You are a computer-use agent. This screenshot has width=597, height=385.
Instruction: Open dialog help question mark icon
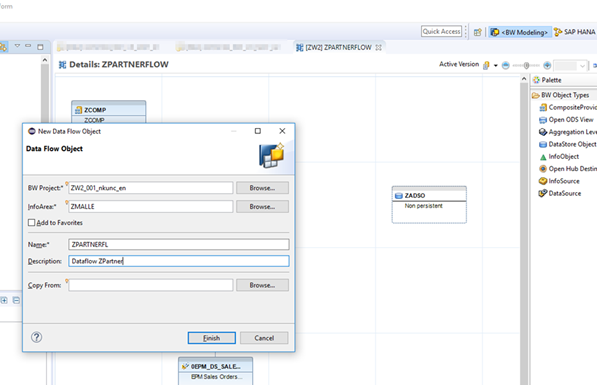tap(37, 337)
